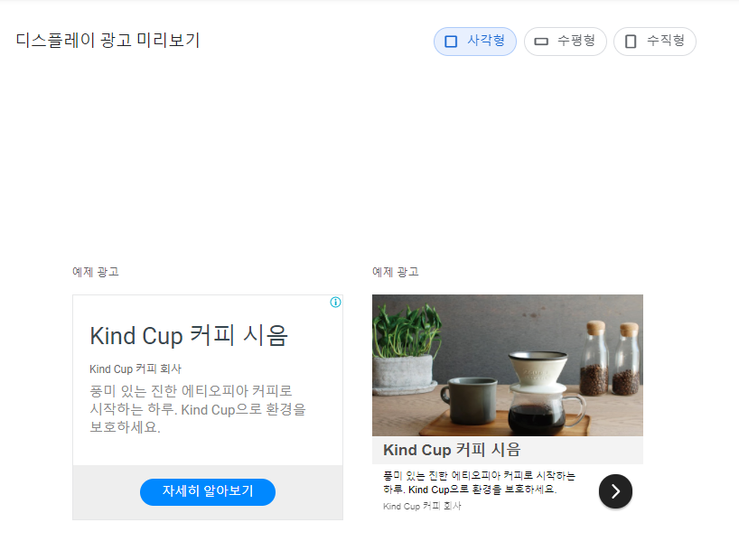739x560 pixels.
Task: Switch to 수직형 vertical format chip
Action: [x=655, y=42]
